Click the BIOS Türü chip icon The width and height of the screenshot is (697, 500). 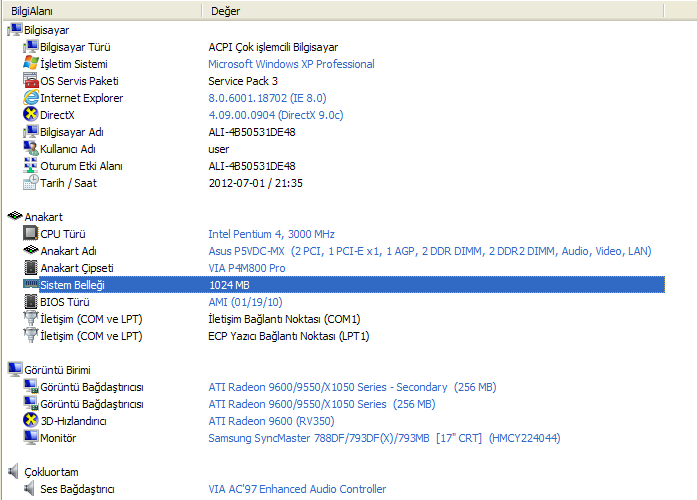point(31,301)
